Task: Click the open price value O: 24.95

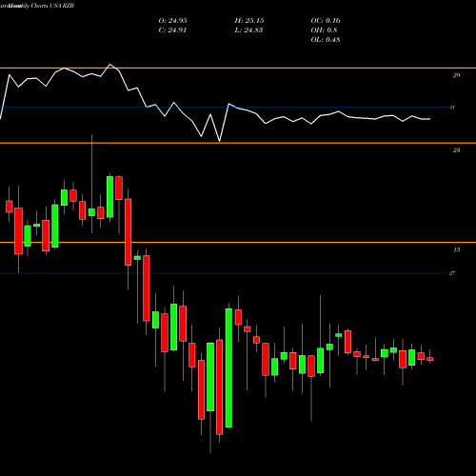Action: pos(172,21)
